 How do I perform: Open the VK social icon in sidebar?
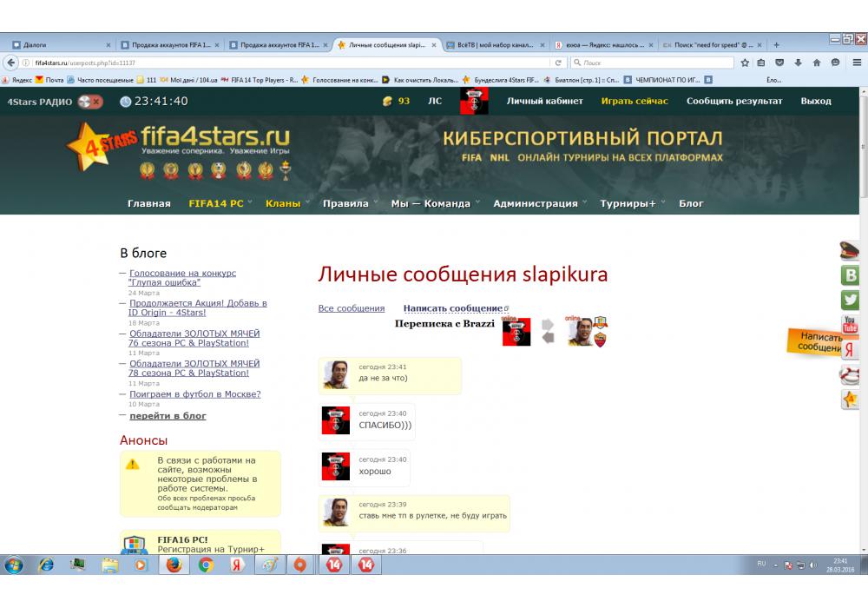(x=851, y=276)
